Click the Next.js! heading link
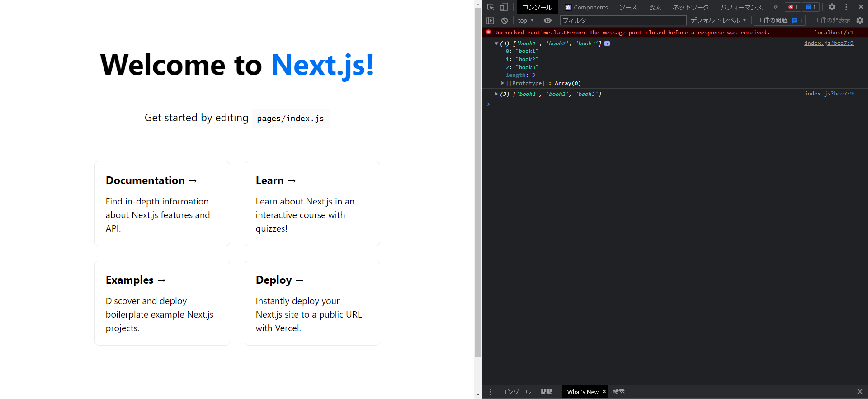This screenshot has width=868, height=399. [x=322, y=65]
